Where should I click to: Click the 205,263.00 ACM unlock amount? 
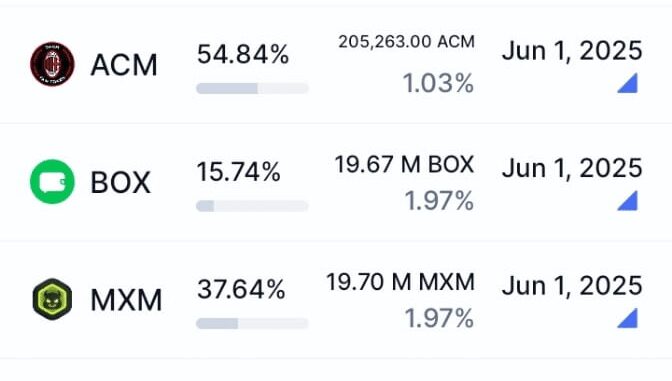pyautogui.click(x=407, y=42)
